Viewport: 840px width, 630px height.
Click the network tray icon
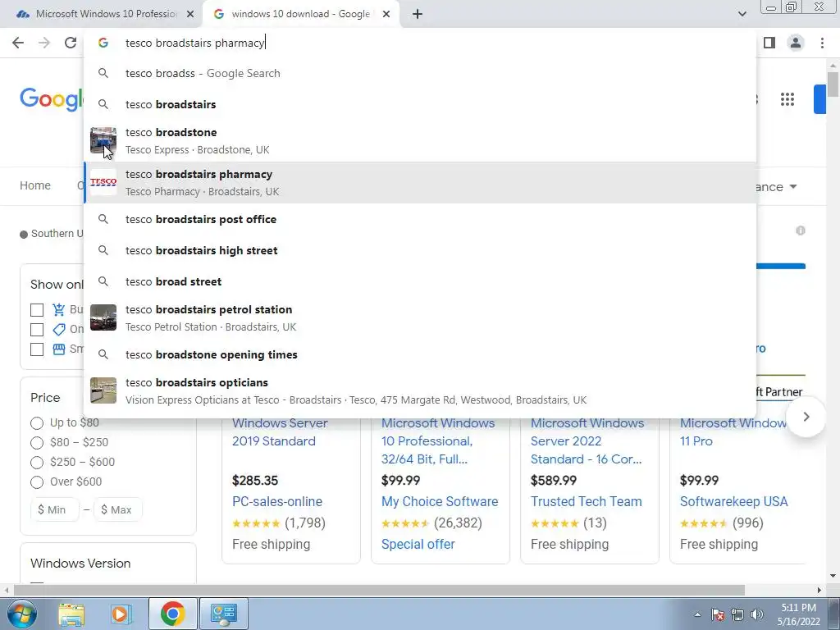pyautogui.click(x=737, y=614)
